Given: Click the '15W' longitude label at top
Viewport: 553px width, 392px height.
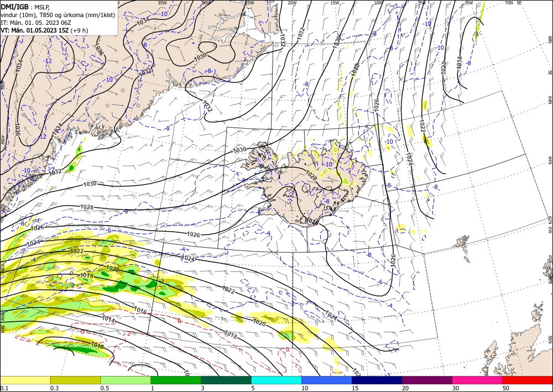Looking at the screenshot, I should coord(335,3).
